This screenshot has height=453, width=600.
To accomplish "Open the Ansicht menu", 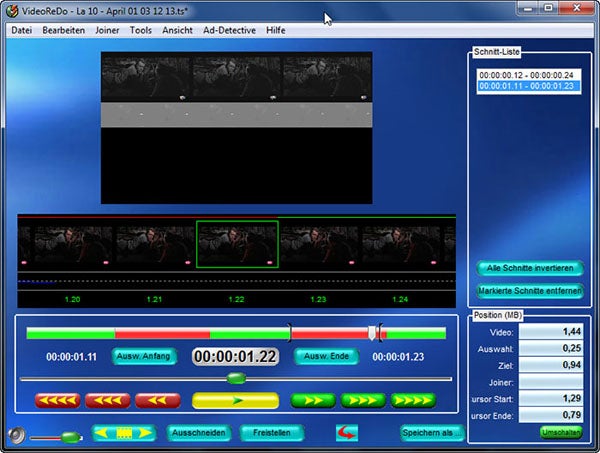I will click(x=177, y=30).
